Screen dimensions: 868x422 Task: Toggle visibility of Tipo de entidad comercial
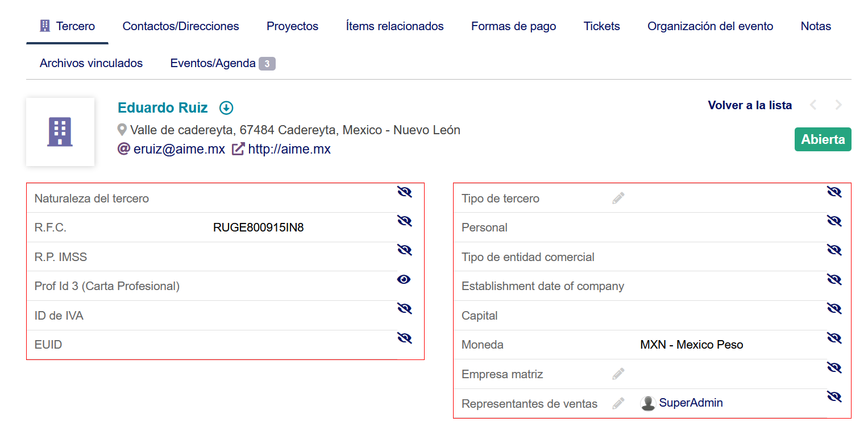pos(834,250)
